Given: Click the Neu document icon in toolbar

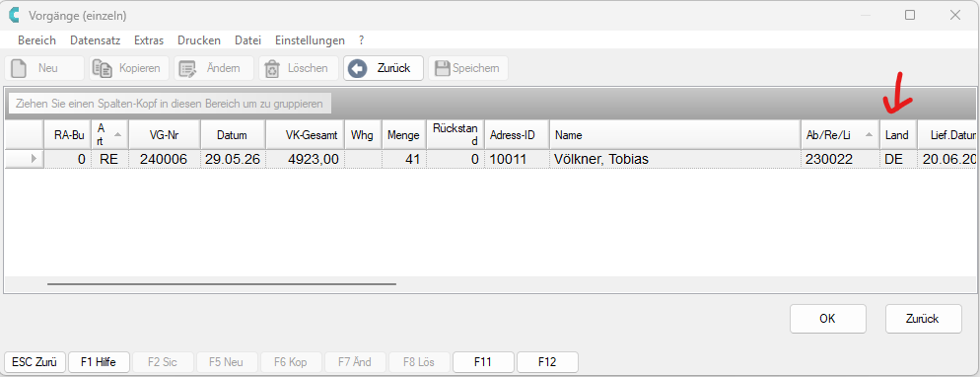Looking at the screenshot, I should click(19, 68).
